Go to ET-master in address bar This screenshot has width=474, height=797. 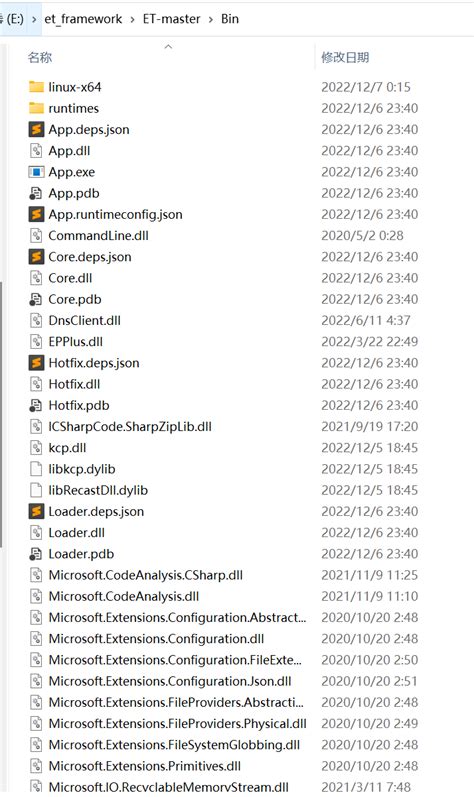tap(172, 19)
